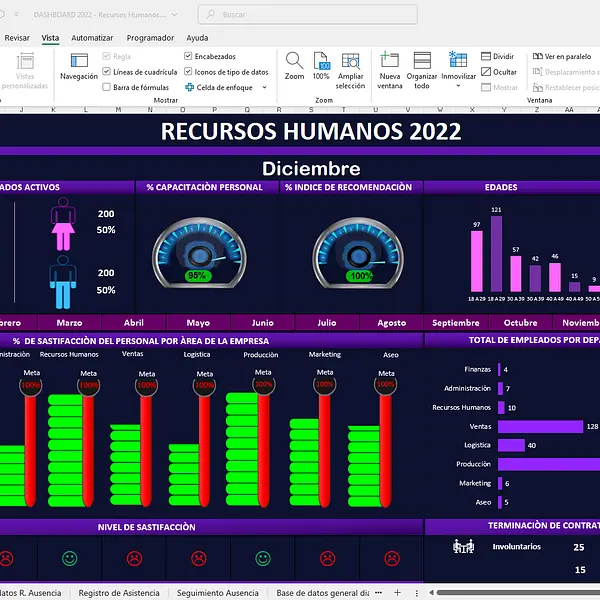Select the Abril month button
This screenshot has height=600, width=600.
[134, 323]
